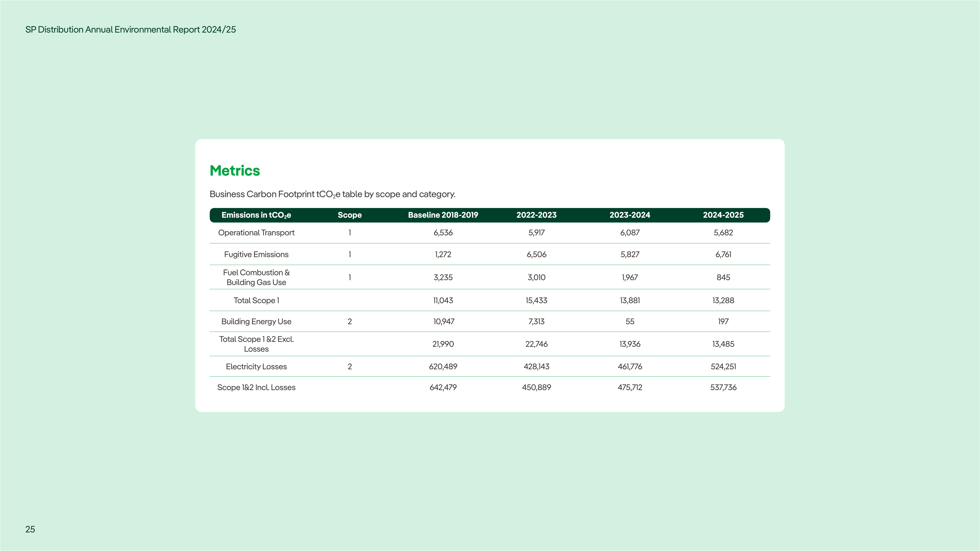Click the 'Emissions in tCO2e' column header
Viewport: 980px width, 551px height.
point(256,215)
